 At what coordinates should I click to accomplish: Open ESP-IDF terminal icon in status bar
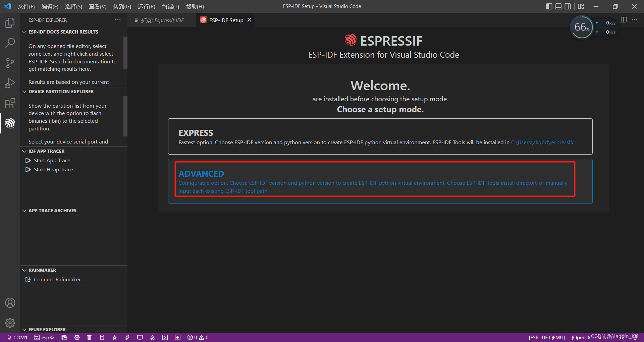(x=165, y=337)
